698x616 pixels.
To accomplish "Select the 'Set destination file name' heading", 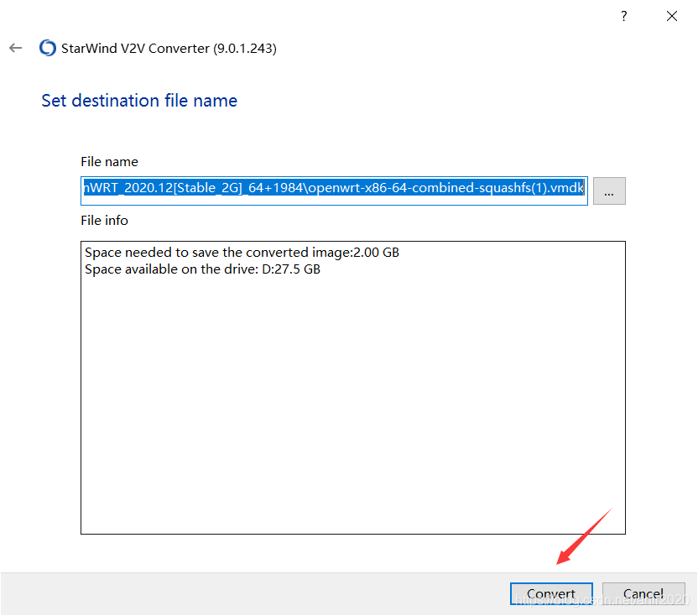I will coord(139,101).
